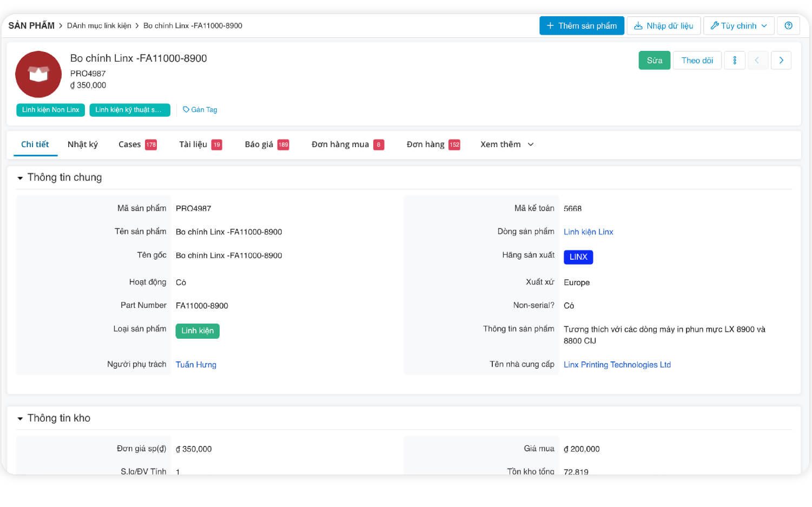This screenshot has height=507, width=812.
Task: Click Đơn giá sp value 350,000 in Thông tin kho
Action: (x=194, y=449)
